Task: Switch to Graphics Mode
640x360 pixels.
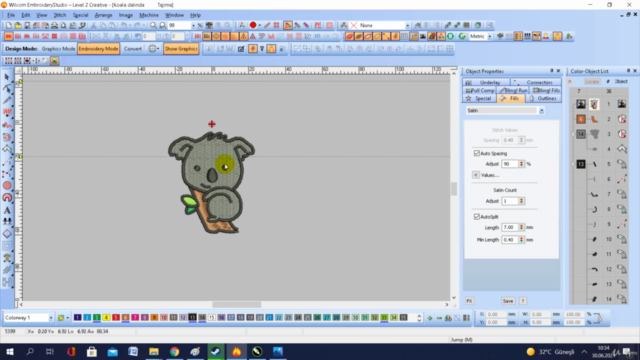Action: tap(58, 49)
